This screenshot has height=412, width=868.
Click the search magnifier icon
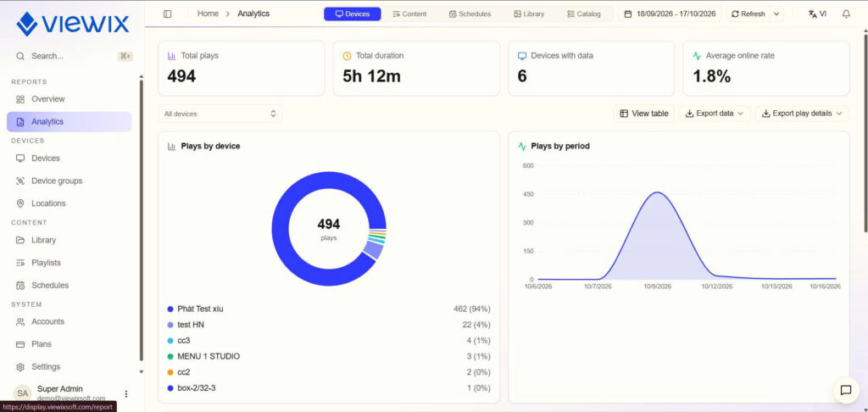tap(20, 56)
